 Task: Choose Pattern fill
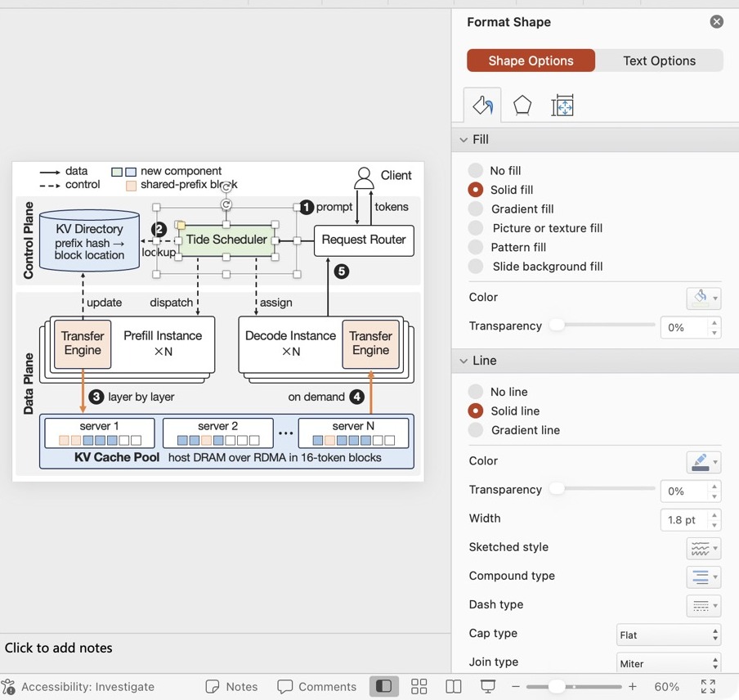(x=476, y=247)
